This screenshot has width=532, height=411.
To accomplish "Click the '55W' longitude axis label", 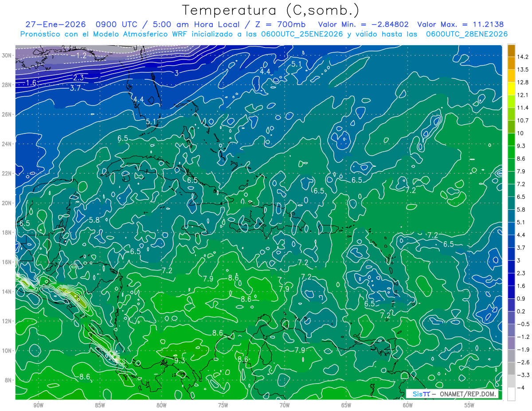I will coord(469,405).
